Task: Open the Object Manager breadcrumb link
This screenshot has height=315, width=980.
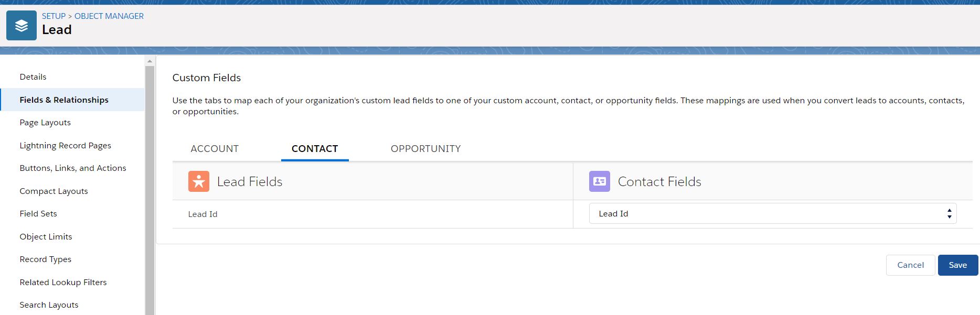Action: tap(109, 16)
